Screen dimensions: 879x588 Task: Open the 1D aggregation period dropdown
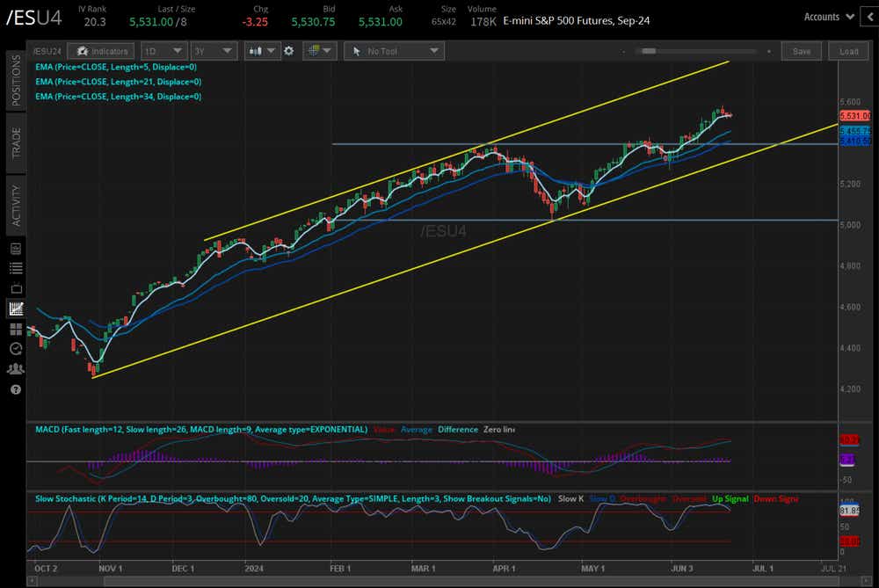[x=163, y=51]
